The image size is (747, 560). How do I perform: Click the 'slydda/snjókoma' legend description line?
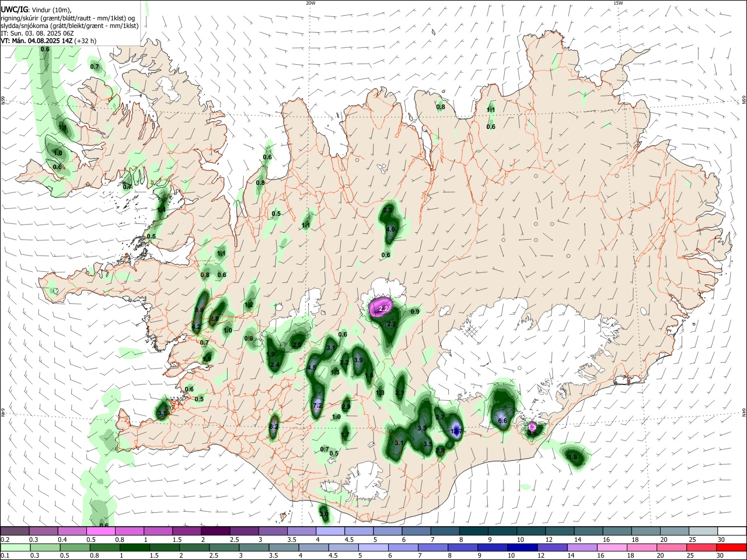pos(69,26)
